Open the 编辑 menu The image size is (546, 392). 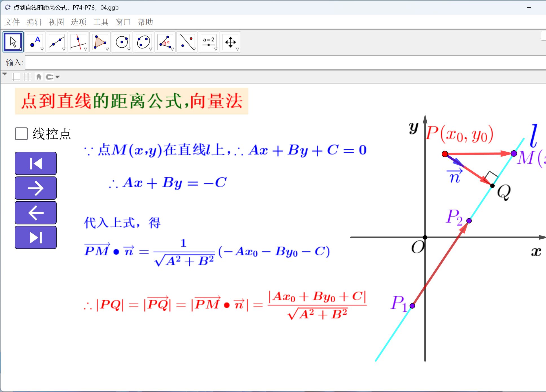[34, 22]
